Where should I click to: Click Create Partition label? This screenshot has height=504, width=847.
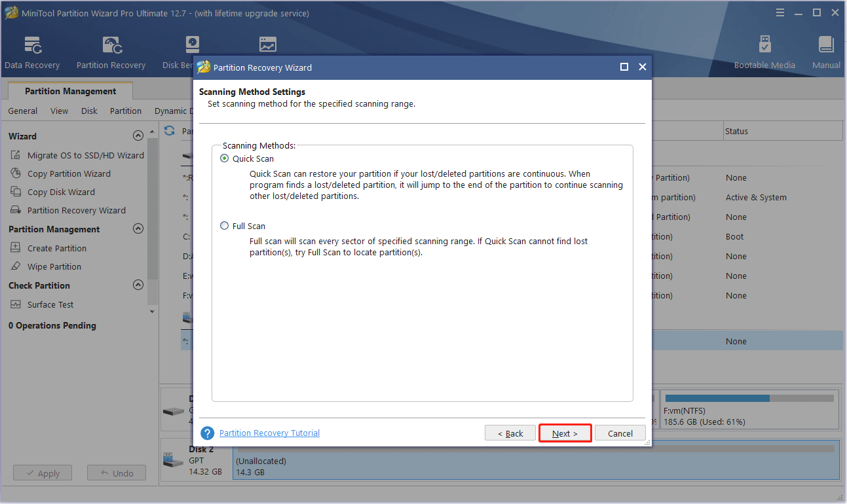pyautogui.click(x=57, y=248)
